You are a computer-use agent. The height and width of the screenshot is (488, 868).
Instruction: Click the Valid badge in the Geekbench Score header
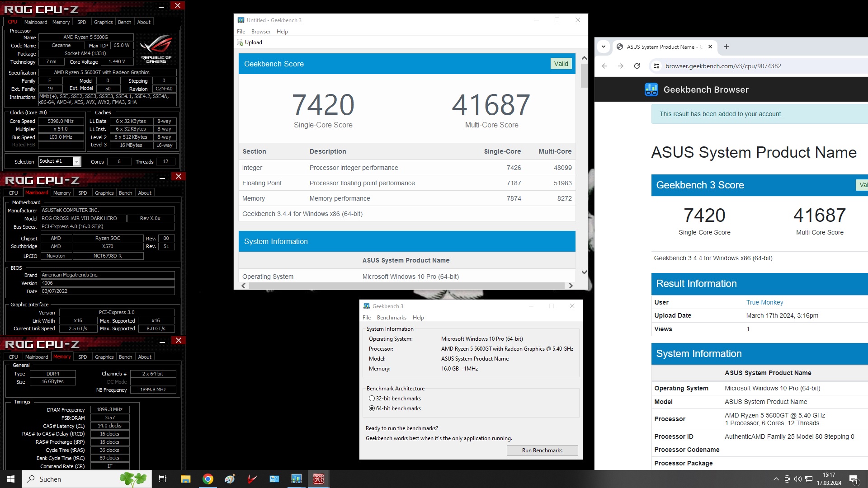(x=561, y=64)
